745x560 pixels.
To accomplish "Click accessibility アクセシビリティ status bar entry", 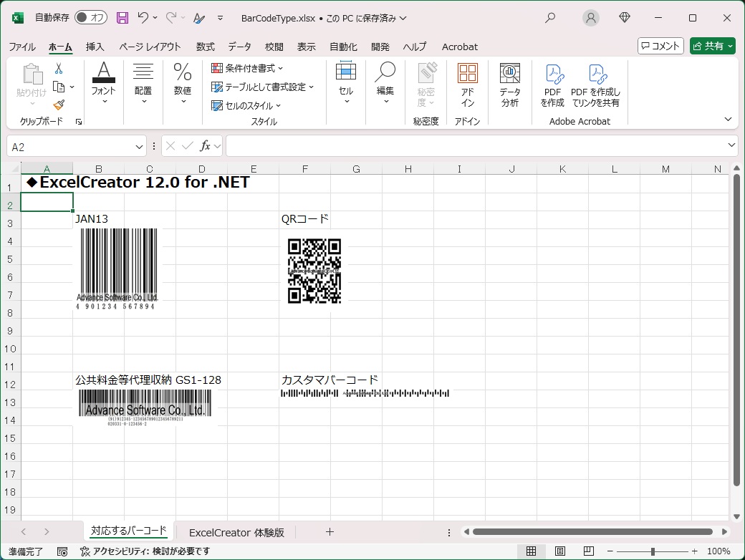I will pos(145,551).
